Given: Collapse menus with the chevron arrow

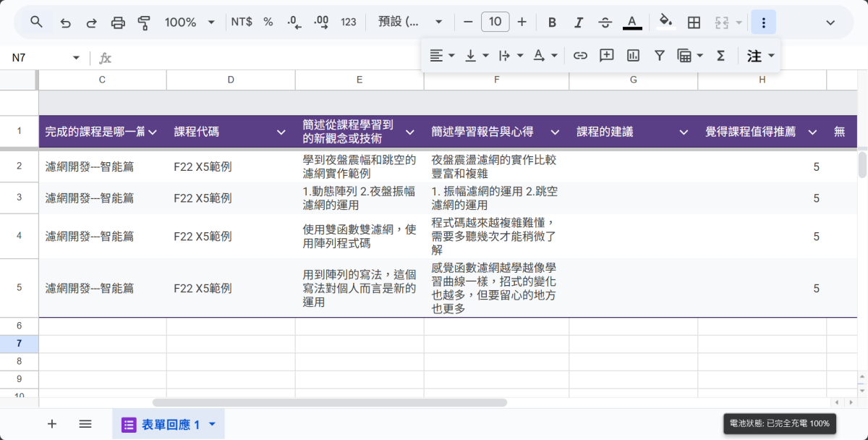Looking at the screenshot, I should pyautogui.click(x=831, y=22).
